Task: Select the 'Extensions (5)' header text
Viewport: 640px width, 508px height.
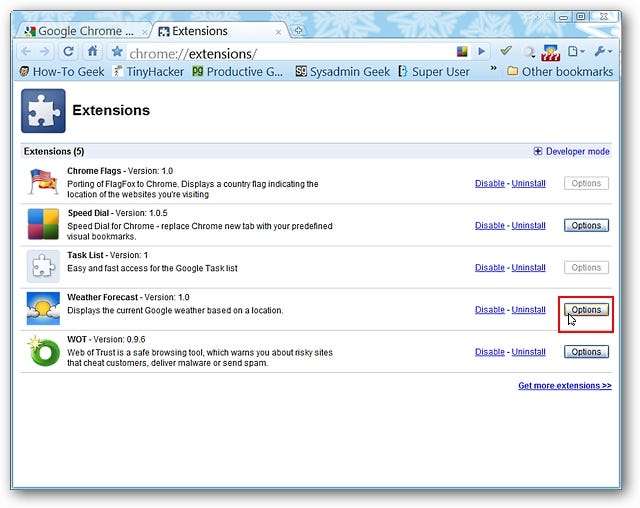Action: tap(54, 151)
